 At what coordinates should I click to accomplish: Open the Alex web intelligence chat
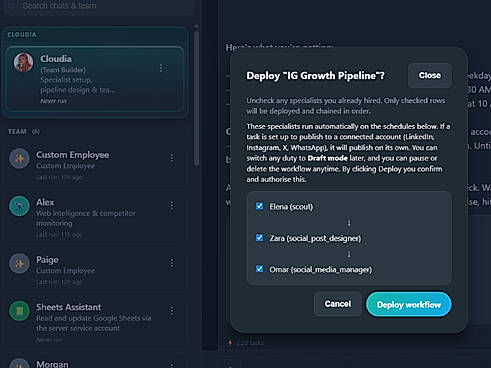(95, 217)
